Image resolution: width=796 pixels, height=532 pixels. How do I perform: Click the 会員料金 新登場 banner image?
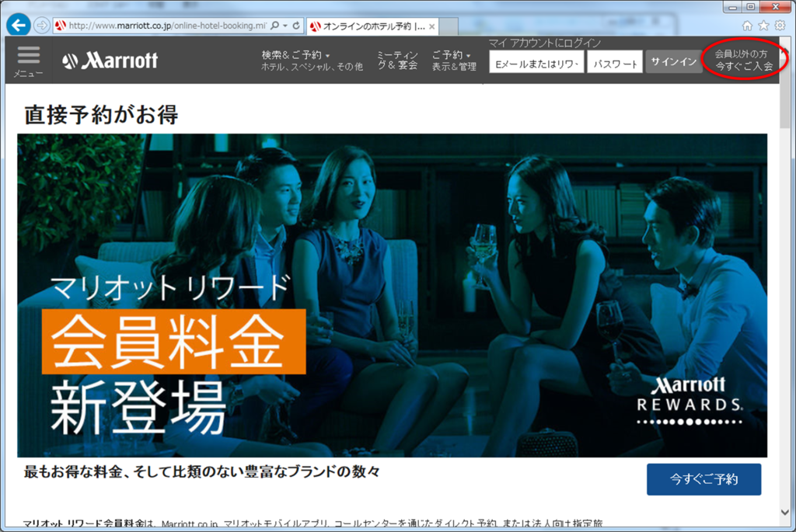(x=392, y=295)
